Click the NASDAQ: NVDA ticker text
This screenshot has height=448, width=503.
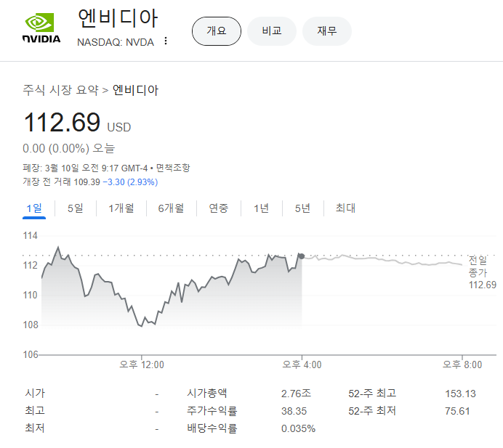pyautogui.click(x=116, y=42)
